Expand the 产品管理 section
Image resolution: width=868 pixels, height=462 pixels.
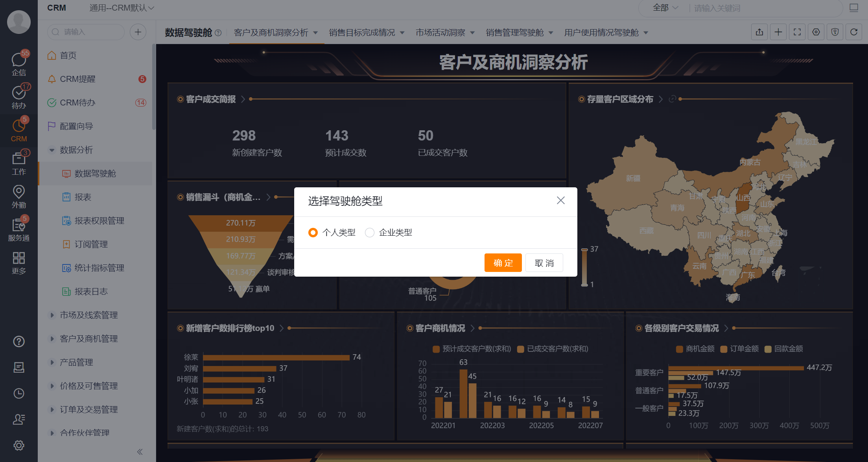click(52, 362)
